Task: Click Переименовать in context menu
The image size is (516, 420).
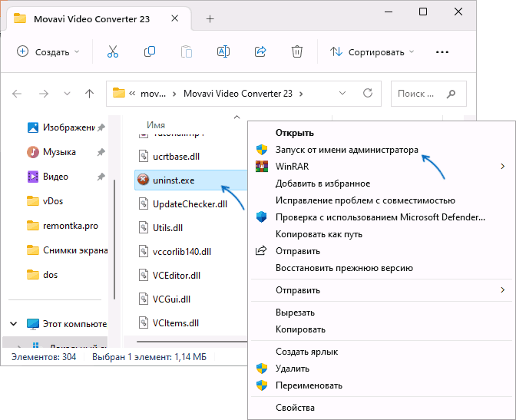Action: 382,385
